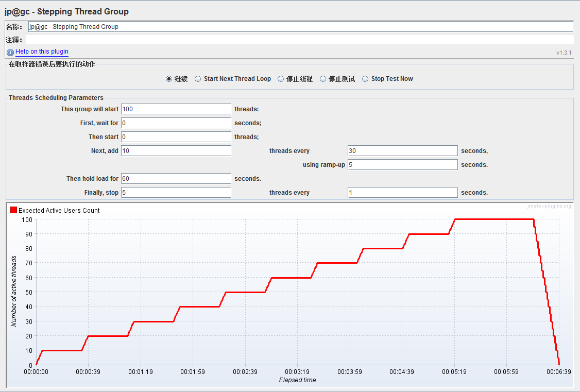Click the v1.3.1 version label
The width and height of the screenshot is (580, 392).
click(x=564, y=53)
